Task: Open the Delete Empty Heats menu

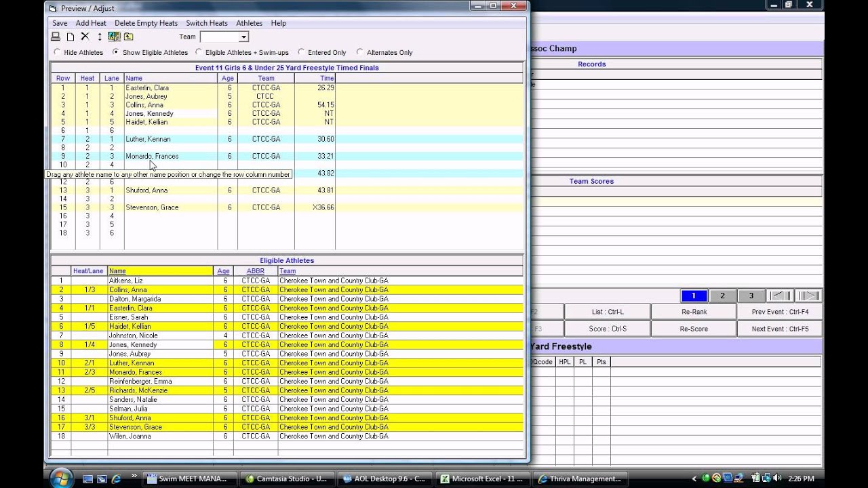Action: (146, 23)
